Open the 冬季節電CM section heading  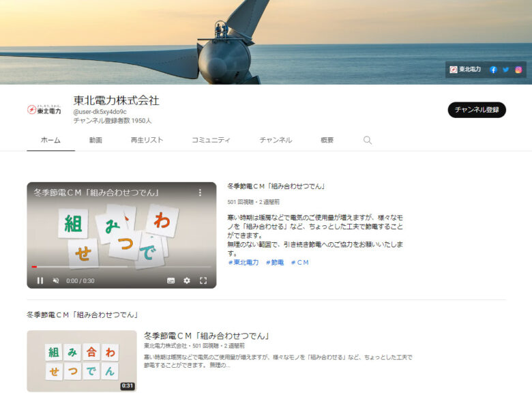[x=83, y=315]
